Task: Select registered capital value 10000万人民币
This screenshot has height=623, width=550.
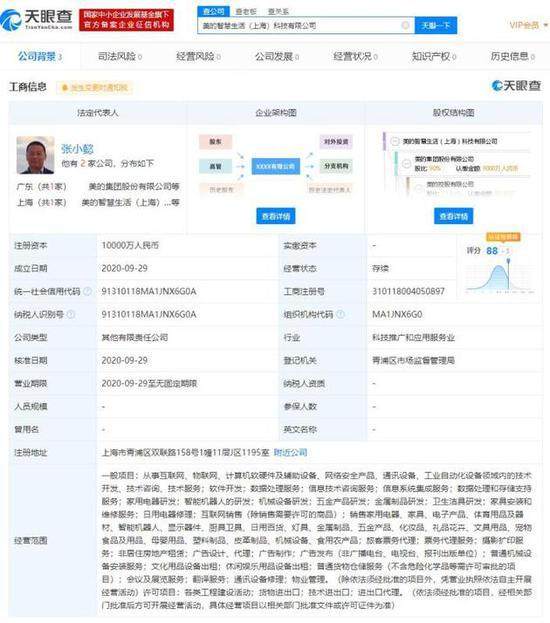Action: pos(130,246)
